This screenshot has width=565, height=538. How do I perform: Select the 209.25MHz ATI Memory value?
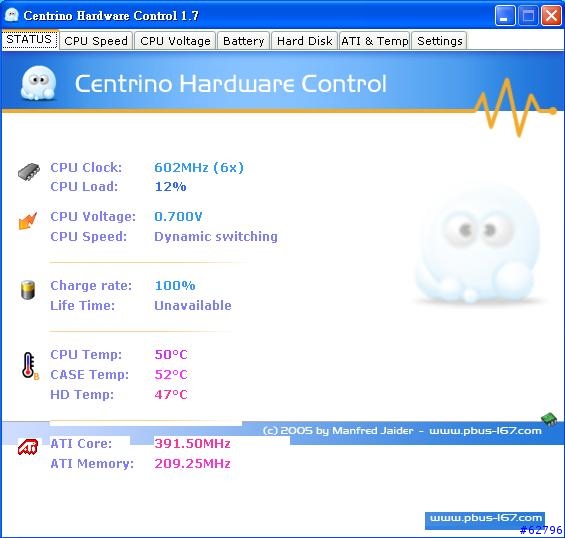192,463
